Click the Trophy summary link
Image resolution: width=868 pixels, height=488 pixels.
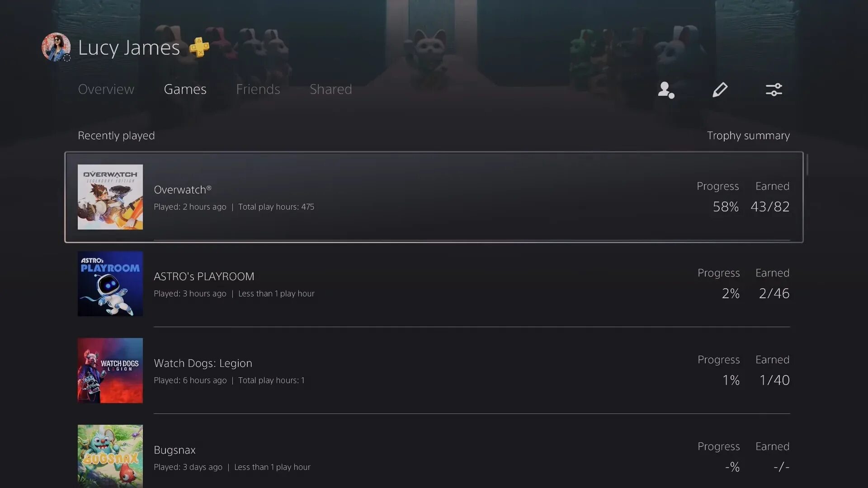pos(748,135)
